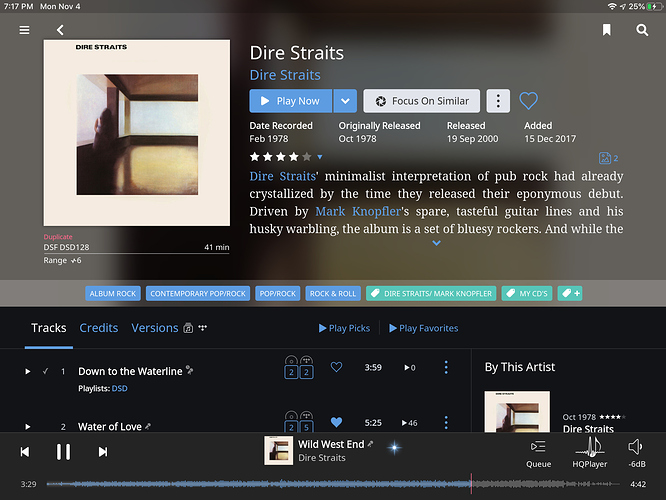Open album three-dot options menu
Screen dimensions: 666x500
click(x=498, y=101)
